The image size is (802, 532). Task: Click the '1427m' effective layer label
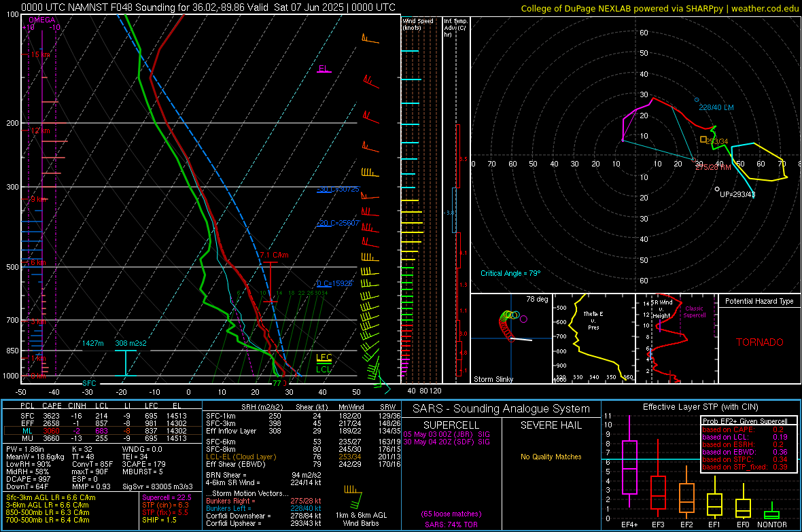93,343
